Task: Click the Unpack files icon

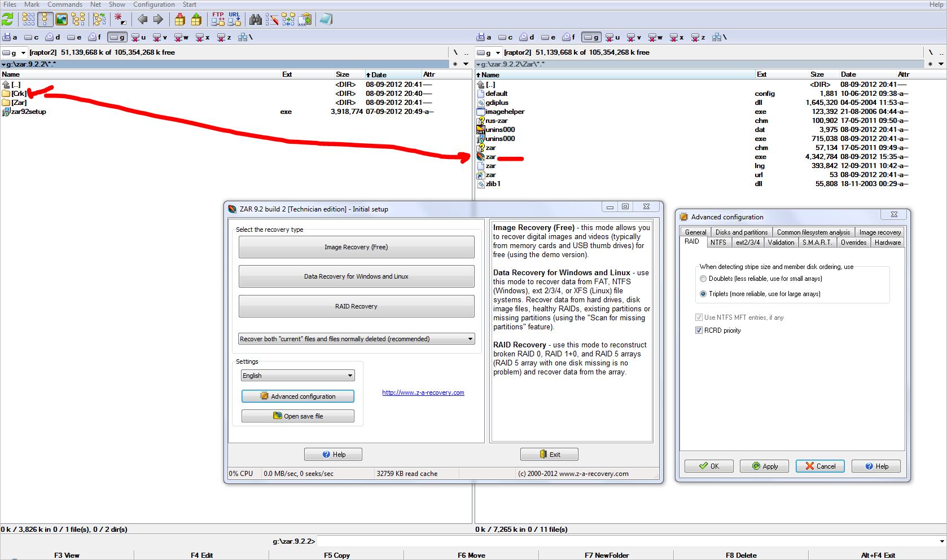Action: click(x=196, y=20)
